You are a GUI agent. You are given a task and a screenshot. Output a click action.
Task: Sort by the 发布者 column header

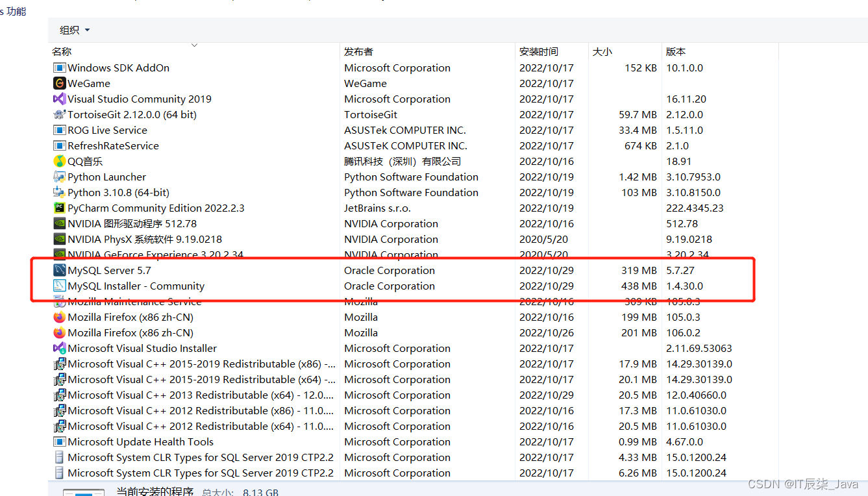click(x=358, y=51)
